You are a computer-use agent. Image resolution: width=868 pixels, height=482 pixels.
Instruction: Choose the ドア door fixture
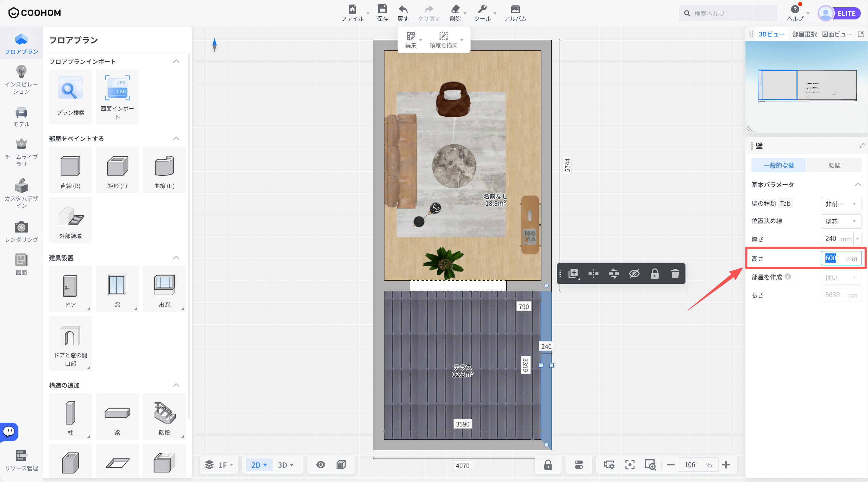coord(70,289)
